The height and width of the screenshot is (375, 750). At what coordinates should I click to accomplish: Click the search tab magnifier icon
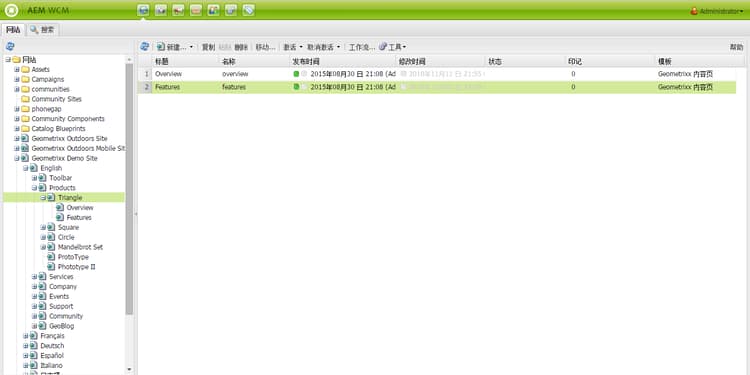[x=34, y=30]
